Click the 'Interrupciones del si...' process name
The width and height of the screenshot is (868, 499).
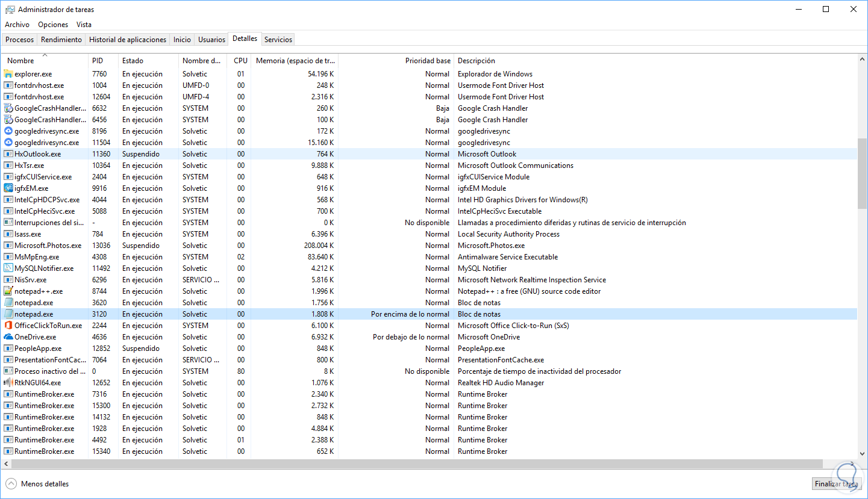(x=49, y=223)
